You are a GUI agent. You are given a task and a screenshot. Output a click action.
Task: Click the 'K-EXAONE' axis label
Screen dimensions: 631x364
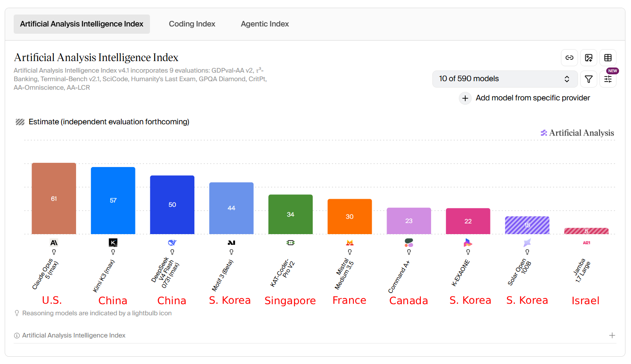pyautogui.click(x=461, y=273)
